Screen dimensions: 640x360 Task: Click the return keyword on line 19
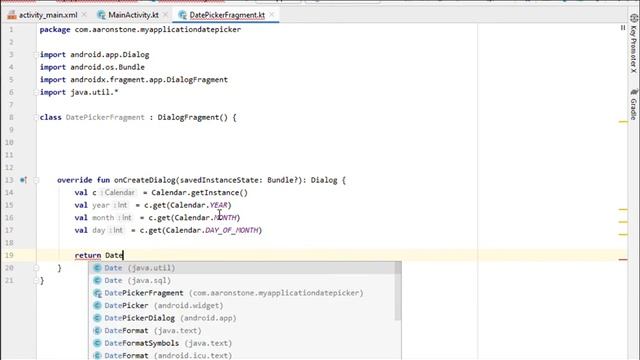(88, 256)
